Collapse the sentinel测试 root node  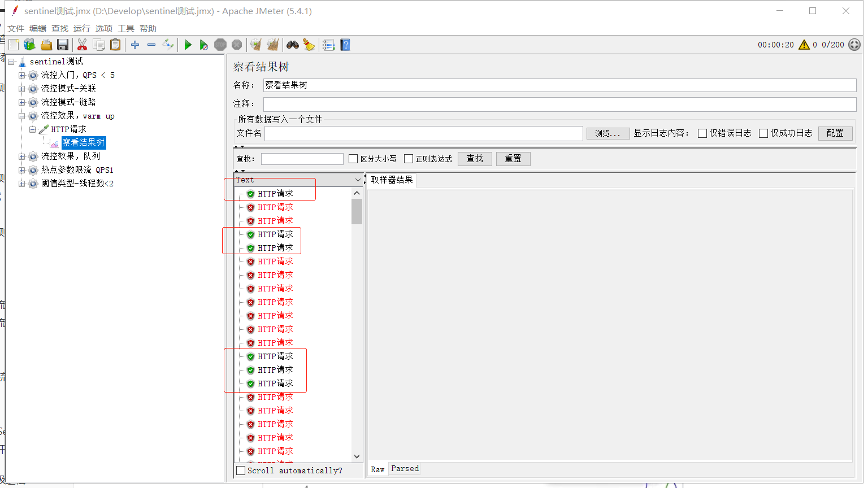(11, 62)
